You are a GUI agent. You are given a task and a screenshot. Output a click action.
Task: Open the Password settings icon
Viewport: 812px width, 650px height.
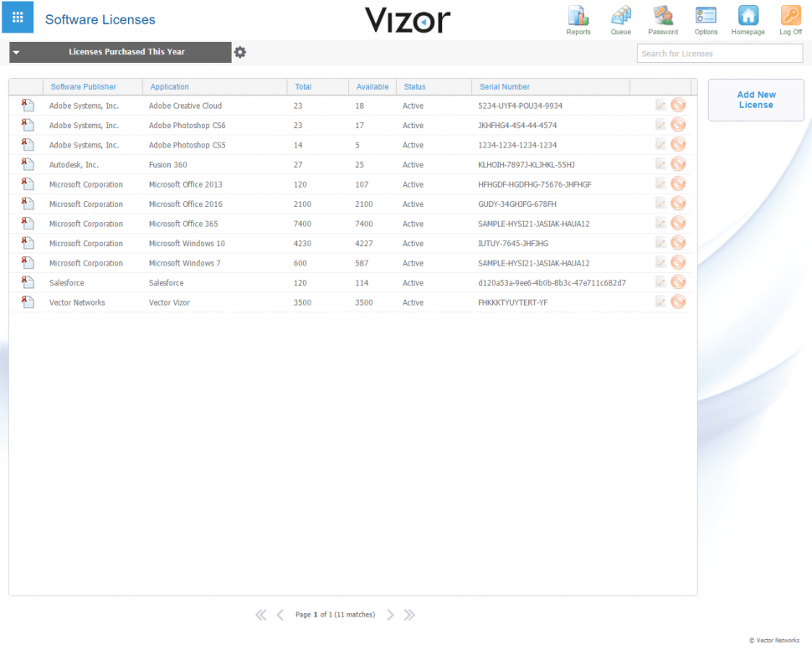coord(662,17)
